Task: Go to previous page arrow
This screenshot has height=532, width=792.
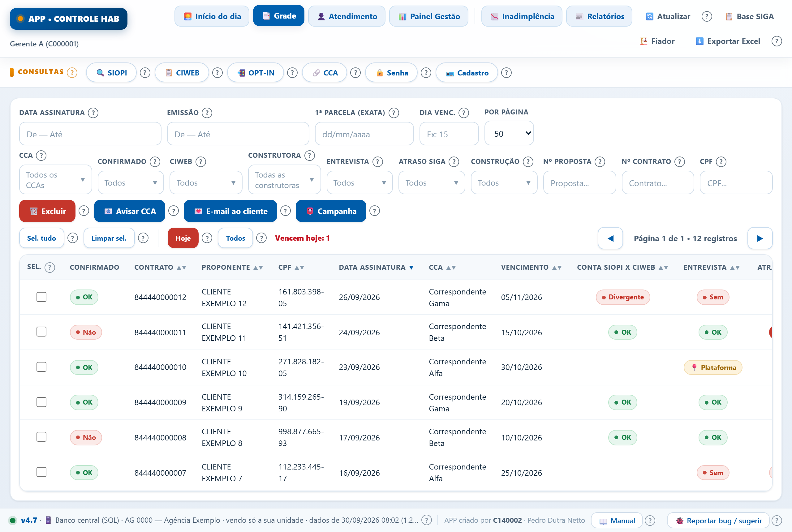Action: point(610,238)
